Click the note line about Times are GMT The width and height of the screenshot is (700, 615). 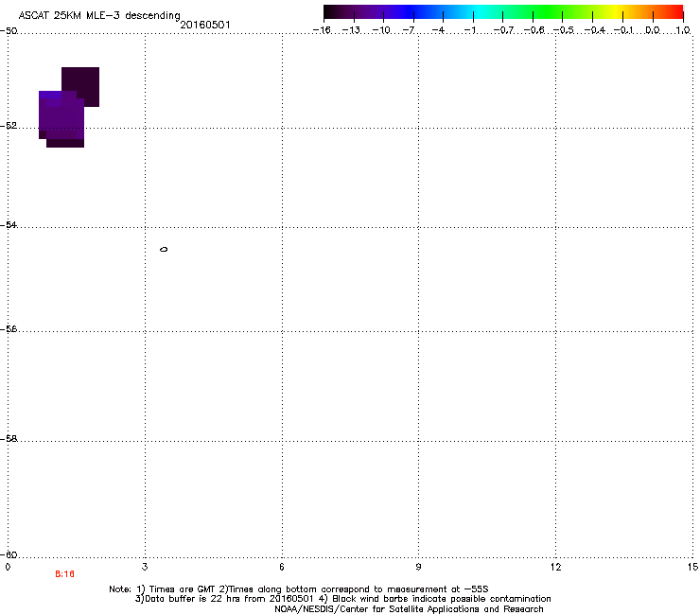(299, 589)
